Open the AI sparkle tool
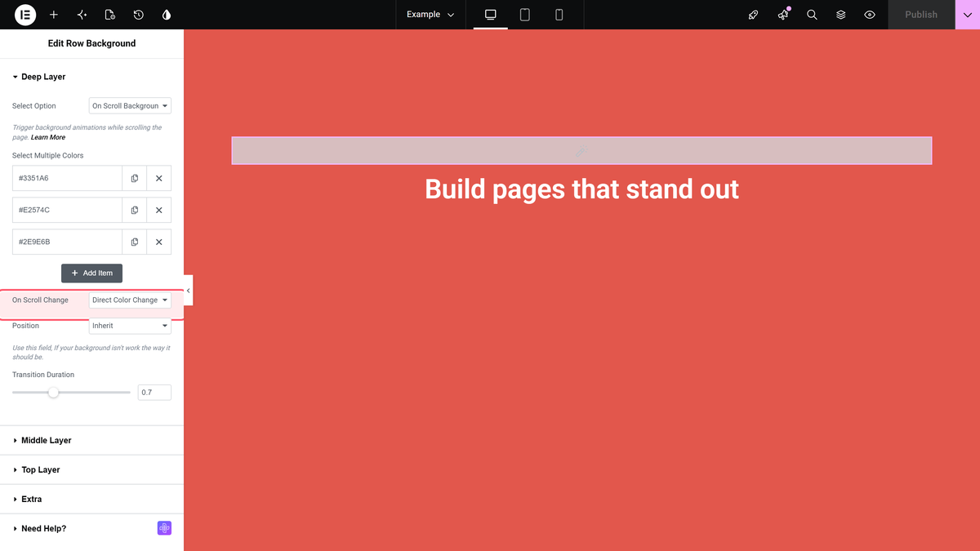This screenshot has height=551, width=980. click(x=82, y=15)
